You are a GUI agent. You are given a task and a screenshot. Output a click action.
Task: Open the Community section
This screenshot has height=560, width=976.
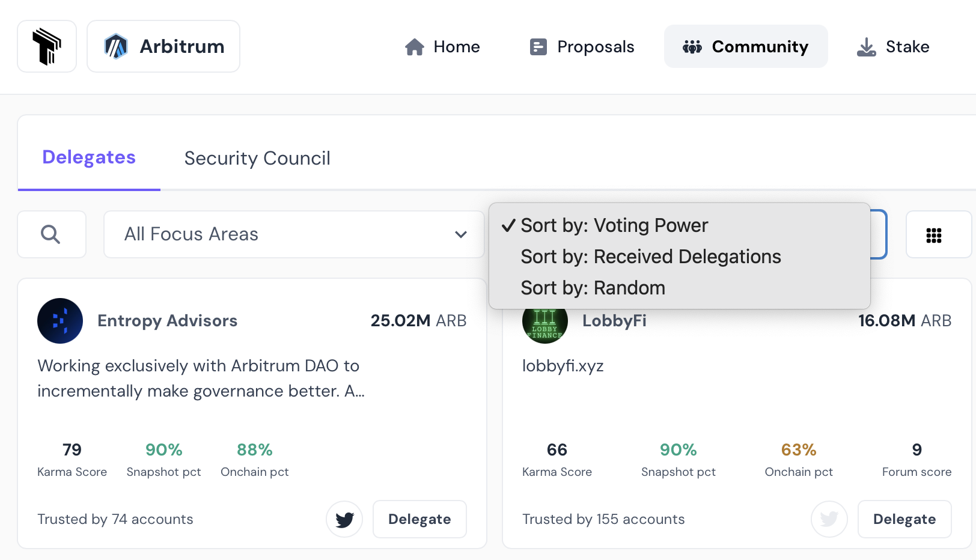(x=745, y=47)
